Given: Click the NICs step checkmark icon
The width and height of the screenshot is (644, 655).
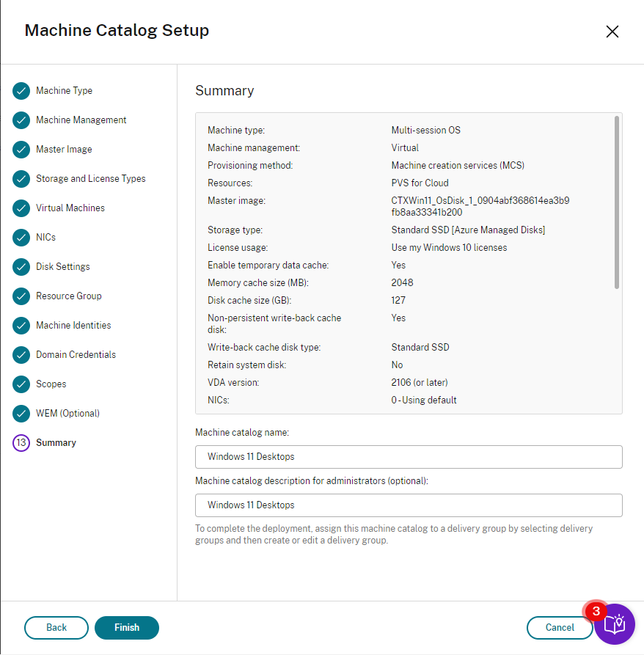Looking at the screenshot, I should 21,238.
